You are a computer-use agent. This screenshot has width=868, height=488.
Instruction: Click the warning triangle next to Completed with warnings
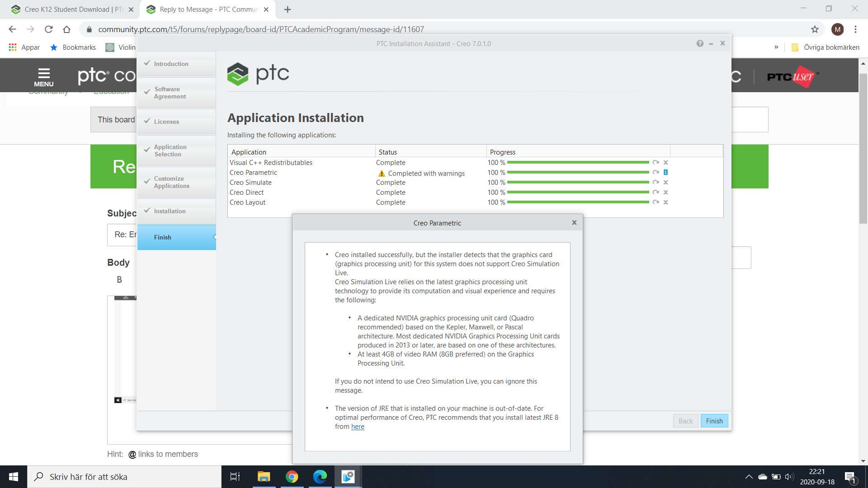(x=381, y=173)
